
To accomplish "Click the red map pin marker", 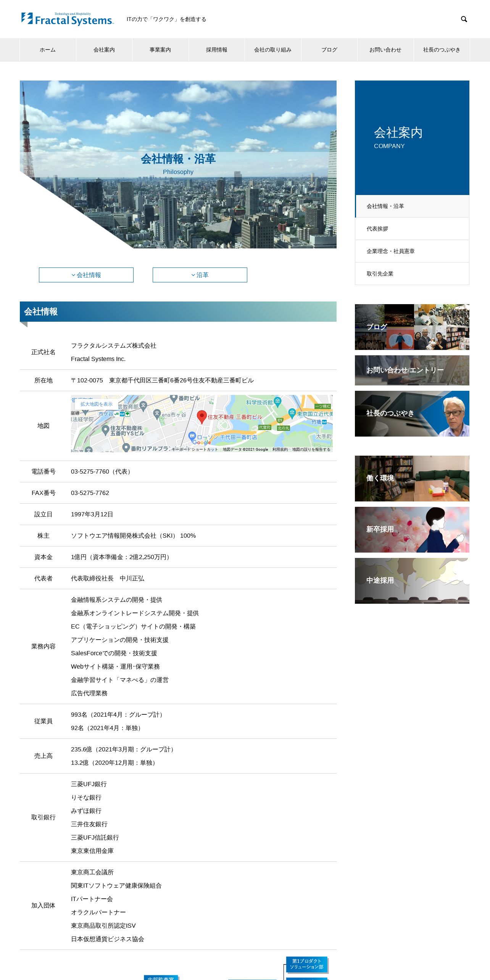I will [x=201, y=417].
